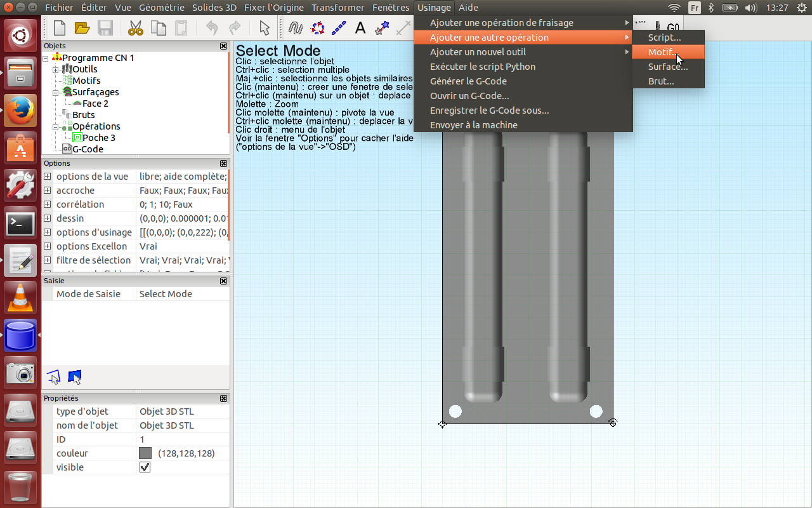Click the Cut scissors icon
The width and height of the screenshot is (812, 508).
pos(136,28)
